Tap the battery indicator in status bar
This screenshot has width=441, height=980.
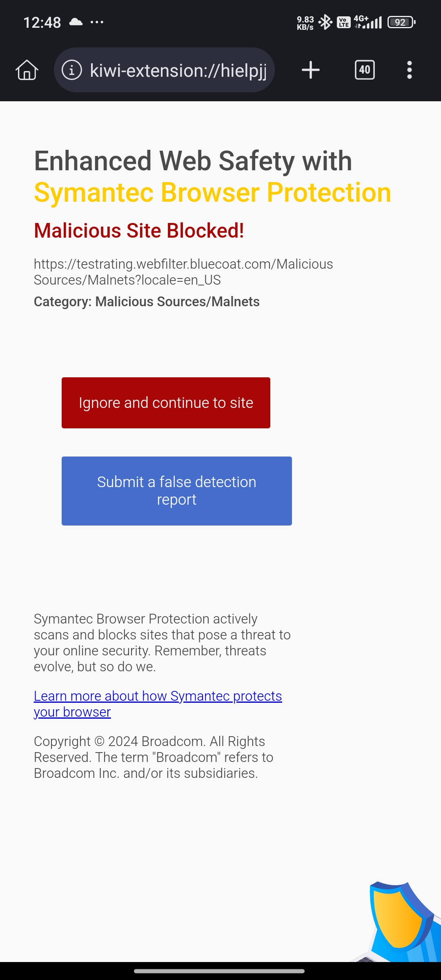click(401, 22)
